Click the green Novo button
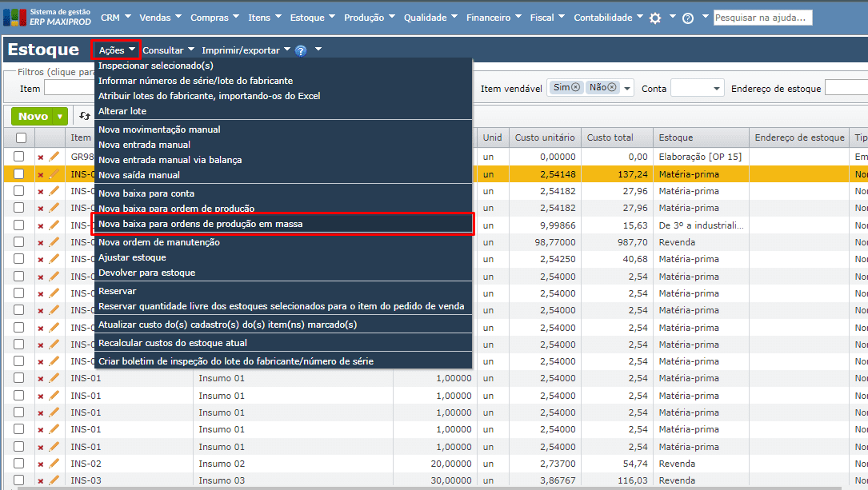Viewport: 868px width, 490px height. coord(33,117)
